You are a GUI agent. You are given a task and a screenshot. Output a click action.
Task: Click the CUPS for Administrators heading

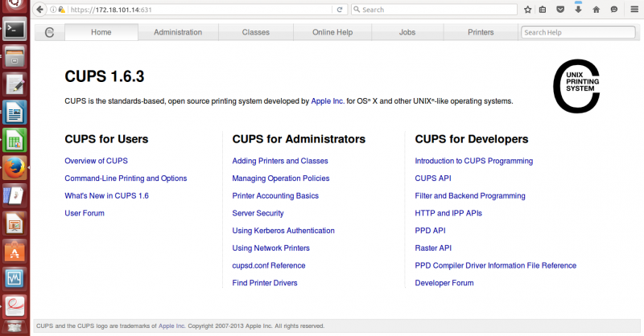[299, 139]
